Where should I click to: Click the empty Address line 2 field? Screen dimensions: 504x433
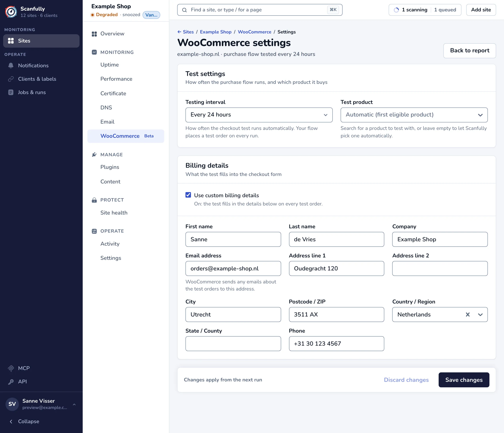440,268
